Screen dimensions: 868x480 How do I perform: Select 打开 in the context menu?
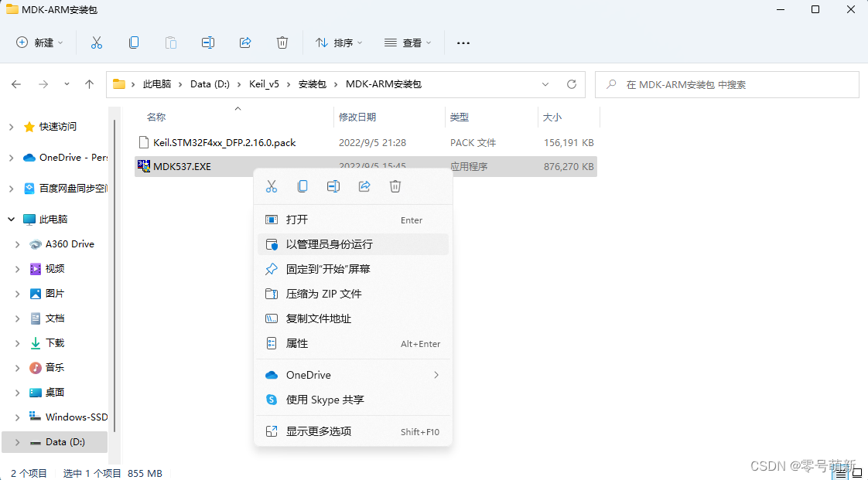point(354,220)
